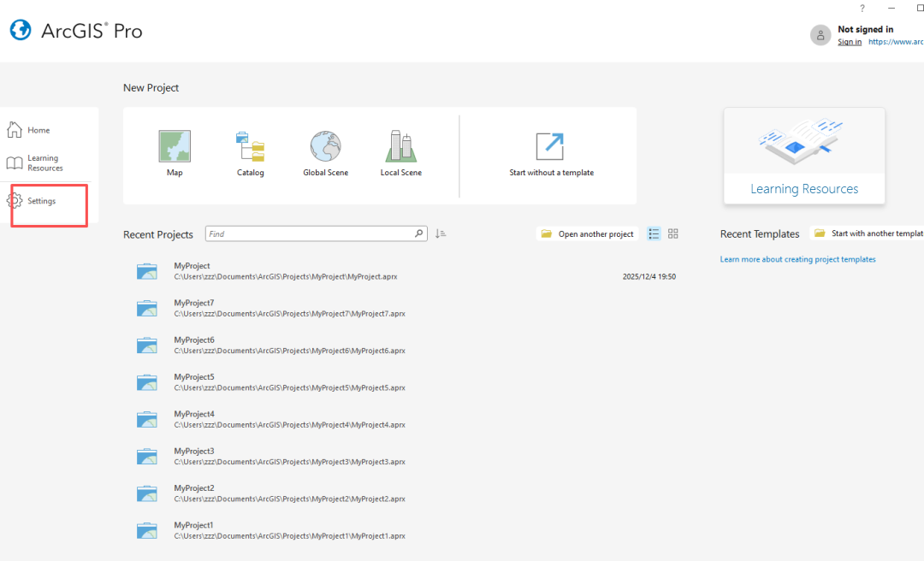Click the search magnifier in Find box
The image size is (924, 561).
[419, 233]
